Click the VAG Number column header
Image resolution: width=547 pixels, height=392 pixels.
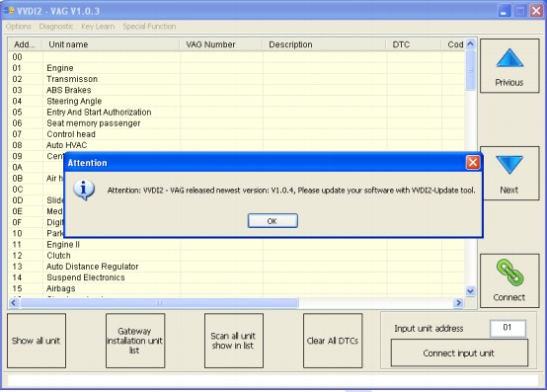coord(221,44)
